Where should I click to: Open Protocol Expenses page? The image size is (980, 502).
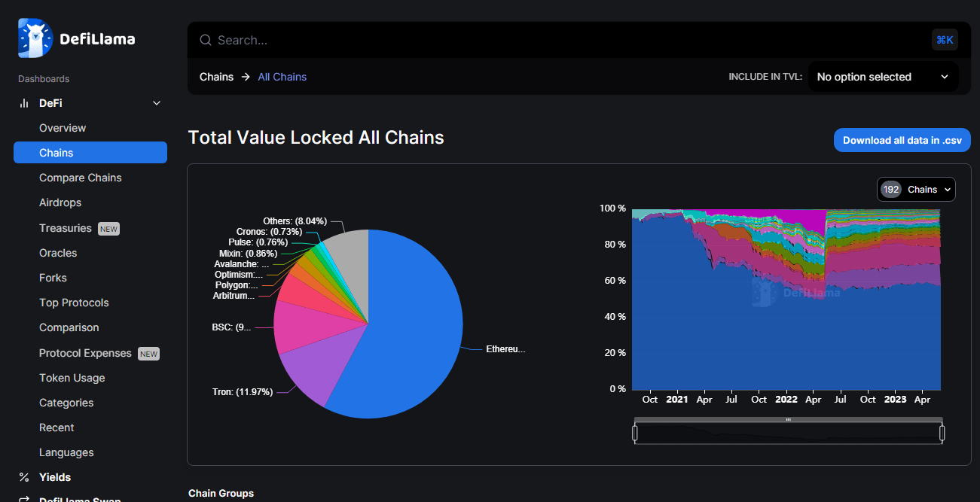coord(85,353)
